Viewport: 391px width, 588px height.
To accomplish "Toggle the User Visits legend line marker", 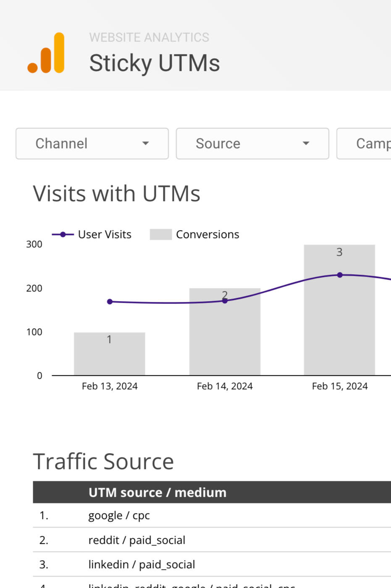I will 63,234.
